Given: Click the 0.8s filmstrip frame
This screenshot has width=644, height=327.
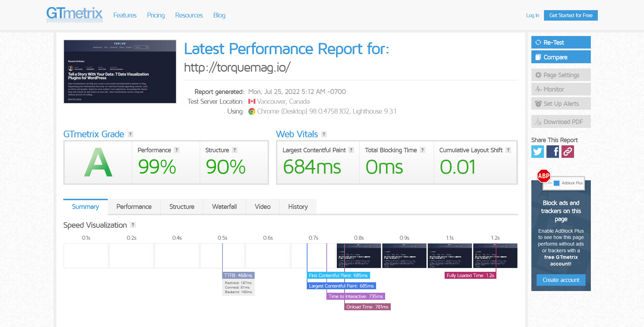Looking at the screenshot, I should 359,256.
